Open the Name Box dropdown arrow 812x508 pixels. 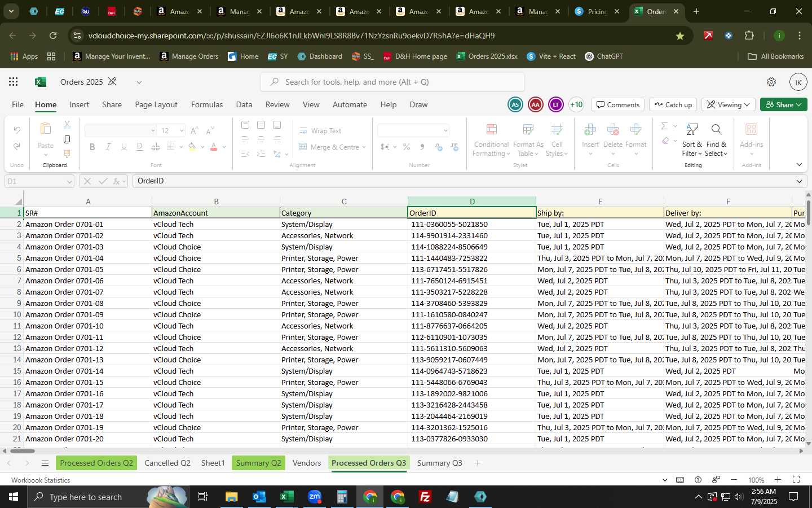pos(69,181)
